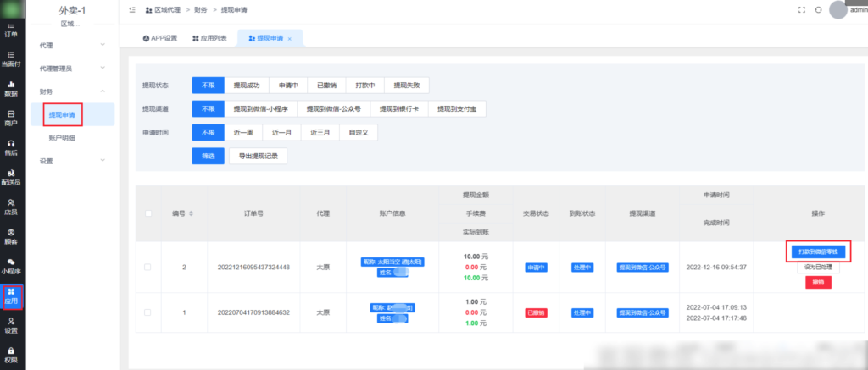Check the row for order 20221216095437324448
The width and height of the screenshot is (868, 370).
(x=147, y=267)
